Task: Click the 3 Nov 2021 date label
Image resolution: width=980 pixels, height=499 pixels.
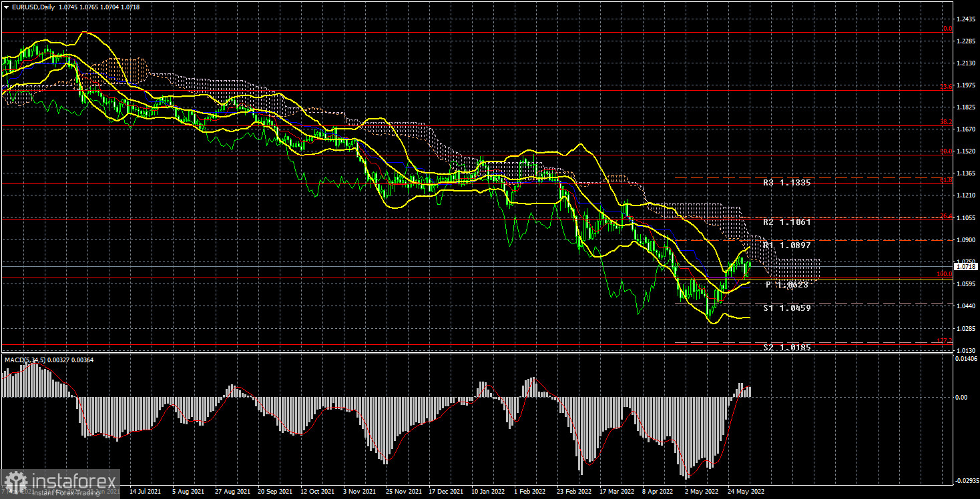Action: coord(361,491)
